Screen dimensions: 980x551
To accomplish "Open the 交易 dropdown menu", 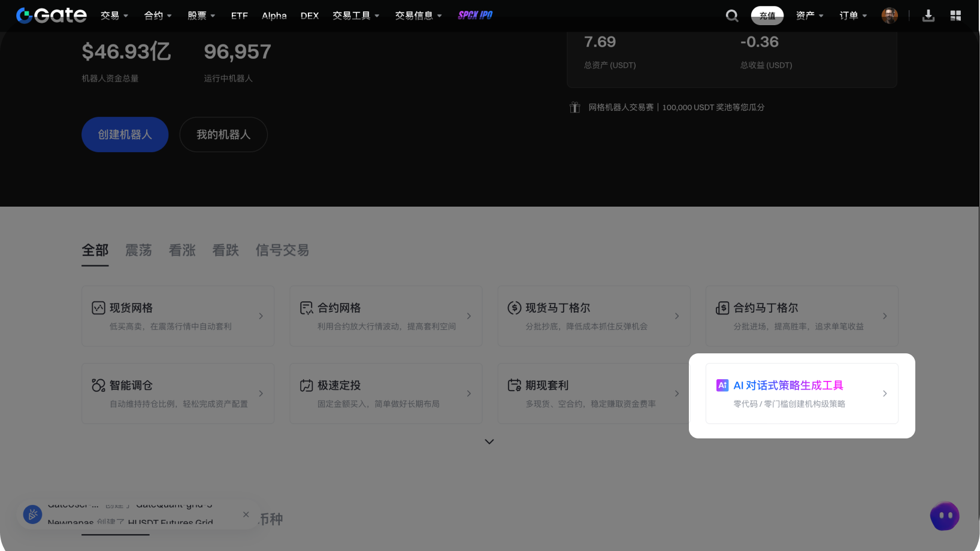I will tap(114, 16).
